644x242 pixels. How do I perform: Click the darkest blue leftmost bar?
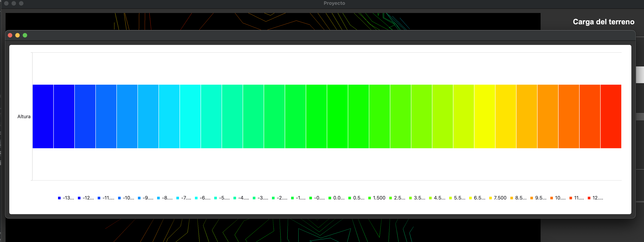pos(43,116)
